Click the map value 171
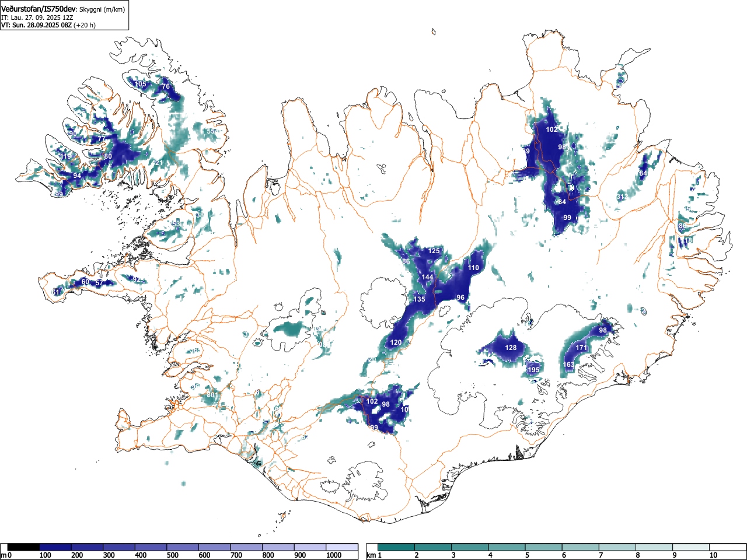747x560 pixels. click(581, 348)
